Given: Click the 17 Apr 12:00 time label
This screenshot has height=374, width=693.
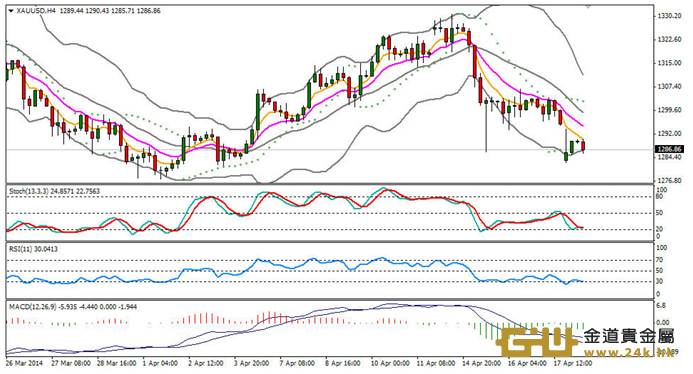Looking at the screenshot, I should coord(573,363).
